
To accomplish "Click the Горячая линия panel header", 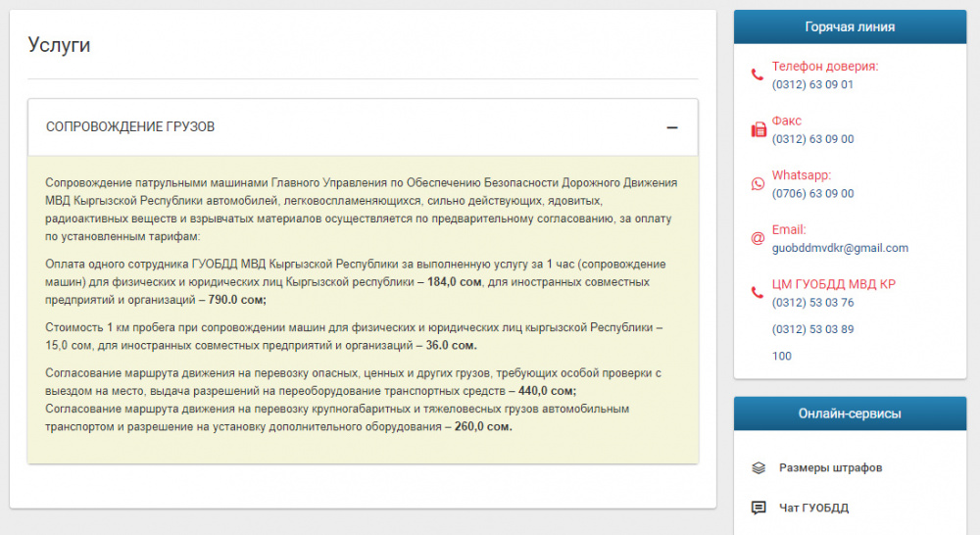I will [x=850, y=27].
